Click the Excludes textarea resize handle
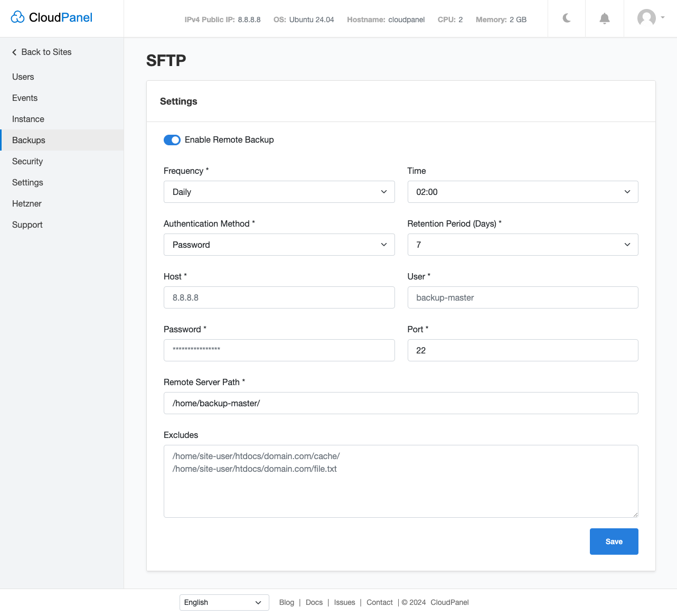This screenshot has width=677, height=616. click(635, 515)
